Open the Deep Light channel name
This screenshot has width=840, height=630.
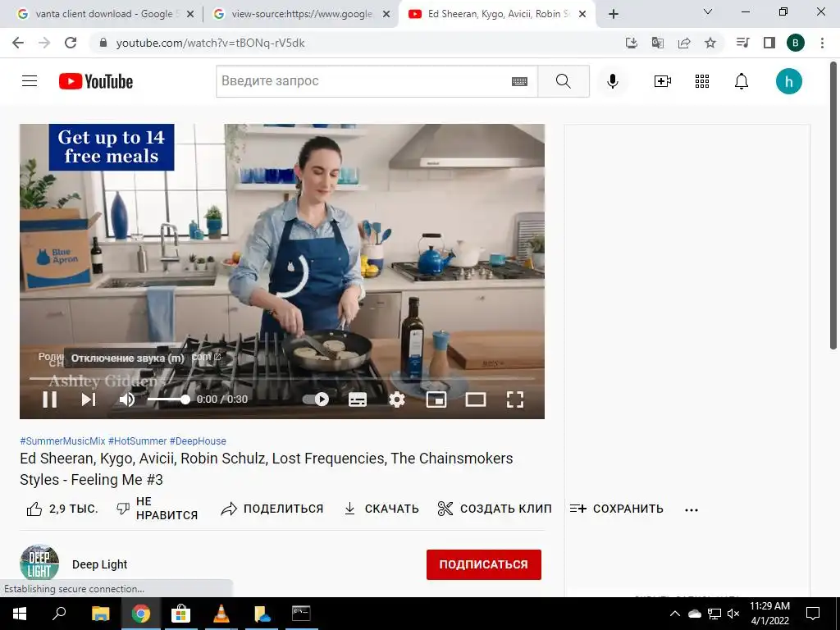coord(99,564)
